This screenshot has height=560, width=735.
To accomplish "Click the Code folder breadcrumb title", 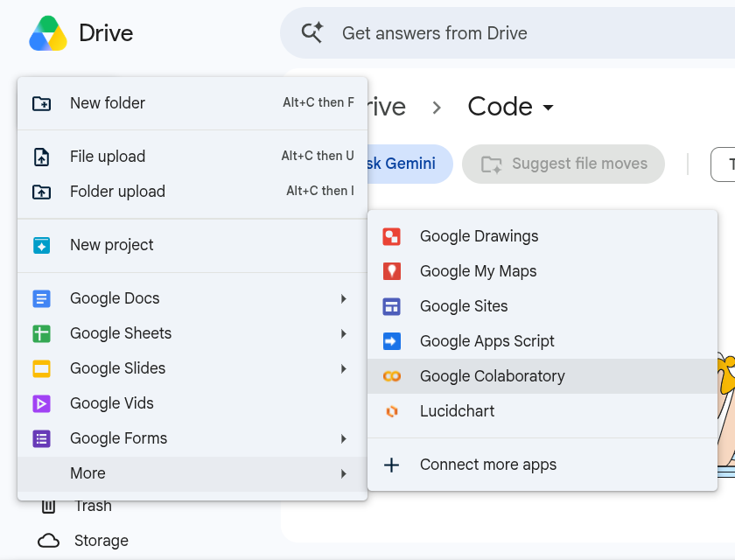I will [500, 107].
